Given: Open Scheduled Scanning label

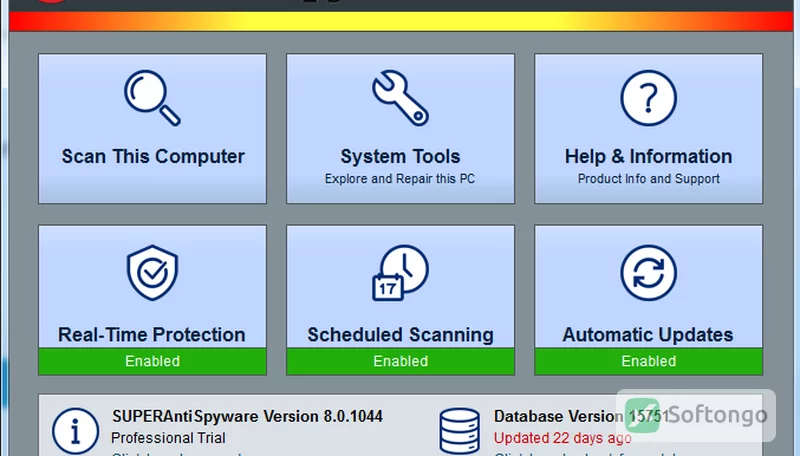Looking at the screenshot, I should click(400, 335).
